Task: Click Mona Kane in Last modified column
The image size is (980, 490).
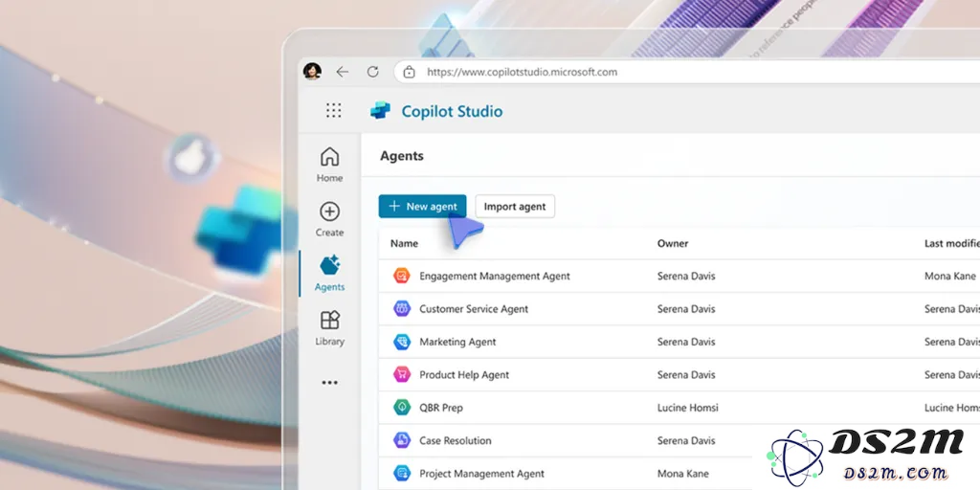Action: coord(950,276)
